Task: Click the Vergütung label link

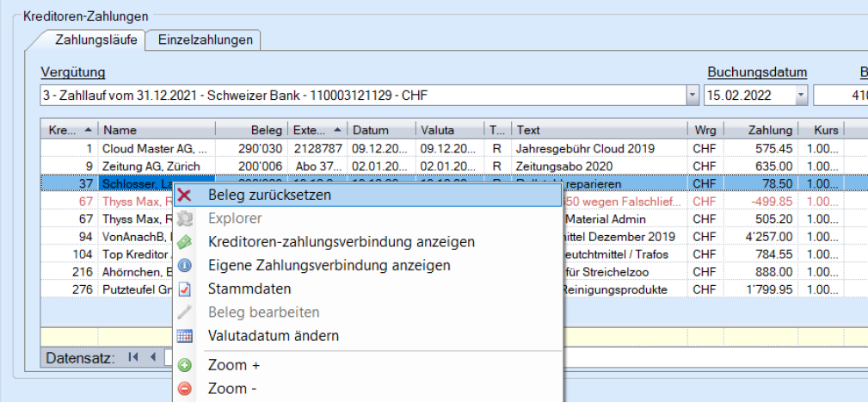Action: click(72, 72)
